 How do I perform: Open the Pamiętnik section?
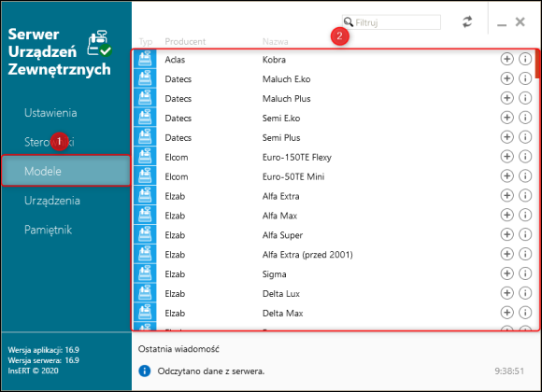coord(48,230)
